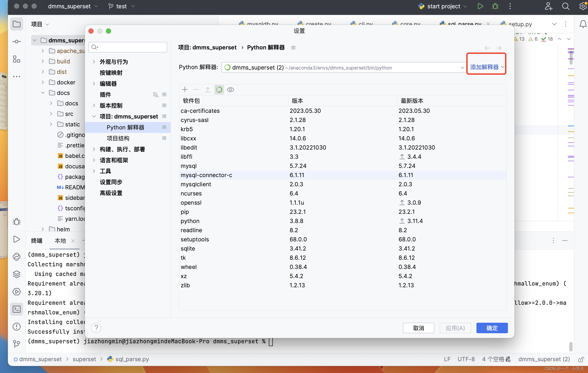The height and width of the screenshot is (373, 588).
Task: Open the 'start project' run configuration dropdown
Action: 442,6
